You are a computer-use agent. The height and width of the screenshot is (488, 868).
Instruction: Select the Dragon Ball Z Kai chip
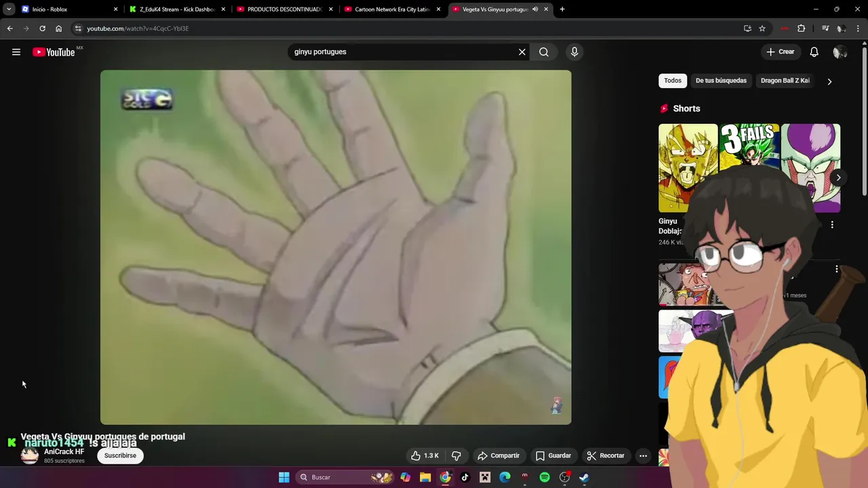785,81
